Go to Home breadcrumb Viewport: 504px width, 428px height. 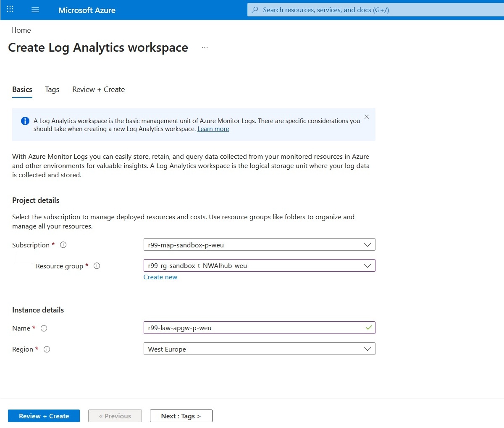click(x=21, y=30)
